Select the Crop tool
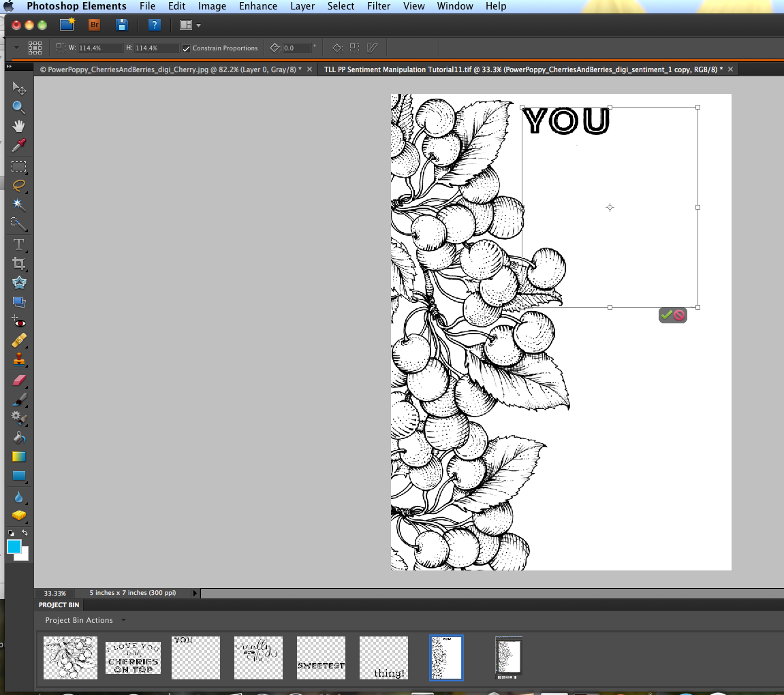The width and height of the screenshot is (784, 695). click(x=18, y=263)
